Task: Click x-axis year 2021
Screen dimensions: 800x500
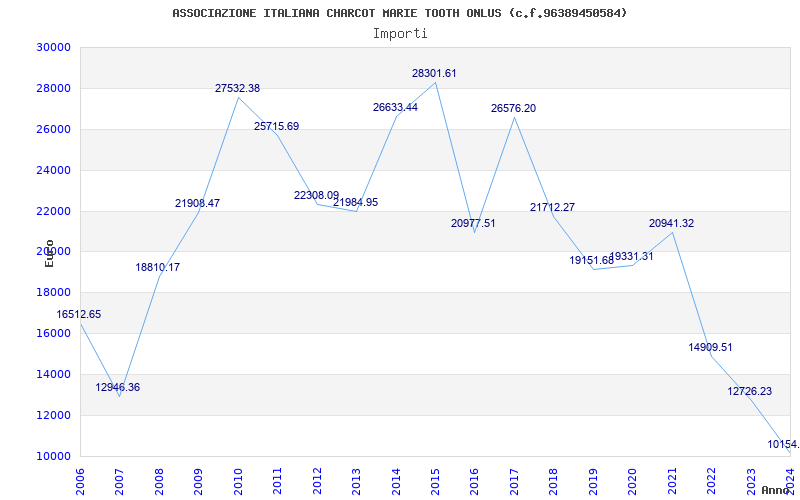Action: pyautogui.click(x=672, y=482)
